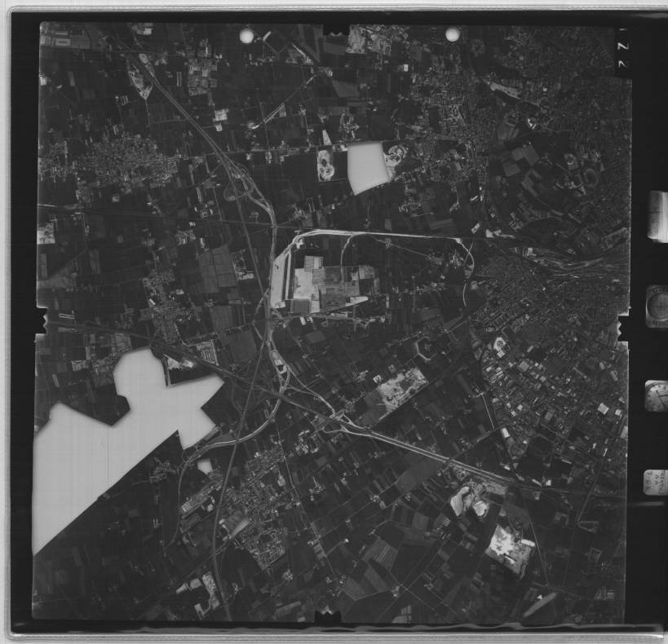Viewport: 668px width, 644px height.
Task: Click the left white punch hole at top
Action: [x=246, y=35]
